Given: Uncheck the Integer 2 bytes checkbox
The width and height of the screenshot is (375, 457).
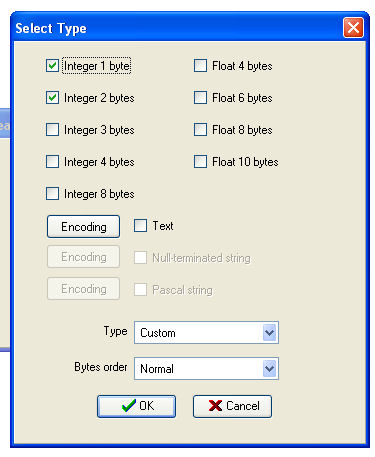Looking at the screenshot, I should point(52,98).
